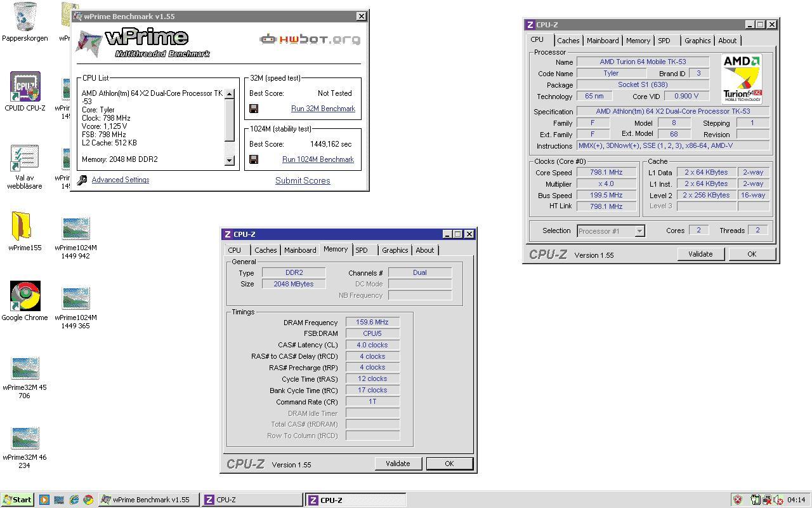Click the Name field AMD Turion 64 Mobile TK-53
Viewport: 812px width, 508px height.
643,62
